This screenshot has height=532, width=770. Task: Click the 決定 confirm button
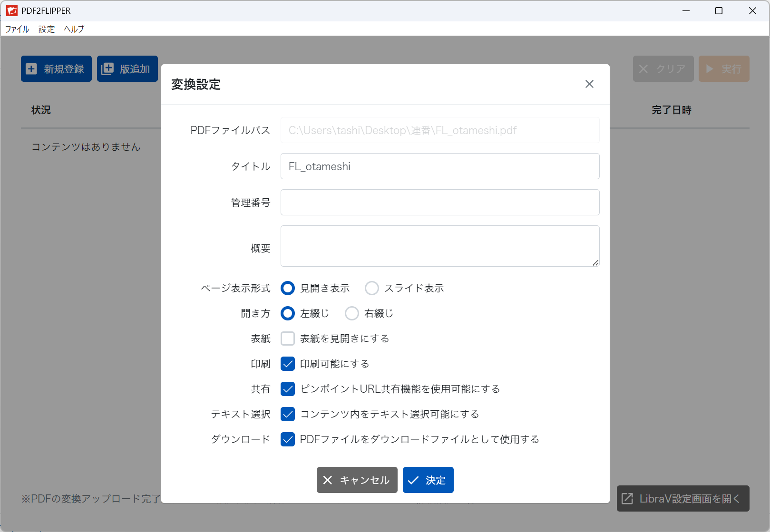point(428,480)
